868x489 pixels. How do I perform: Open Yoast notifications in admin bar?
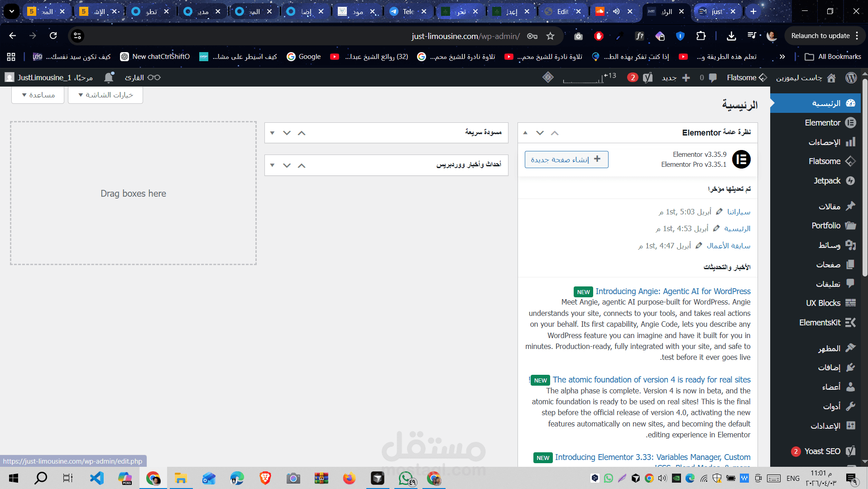pos(640,77)
